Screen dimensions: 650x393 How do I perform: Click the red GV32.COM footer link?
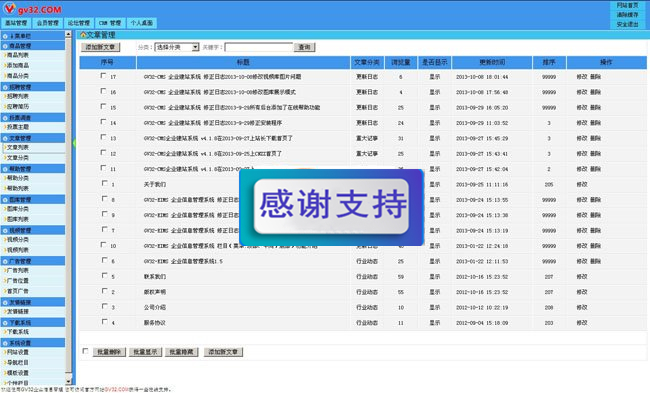coord(116,389)
